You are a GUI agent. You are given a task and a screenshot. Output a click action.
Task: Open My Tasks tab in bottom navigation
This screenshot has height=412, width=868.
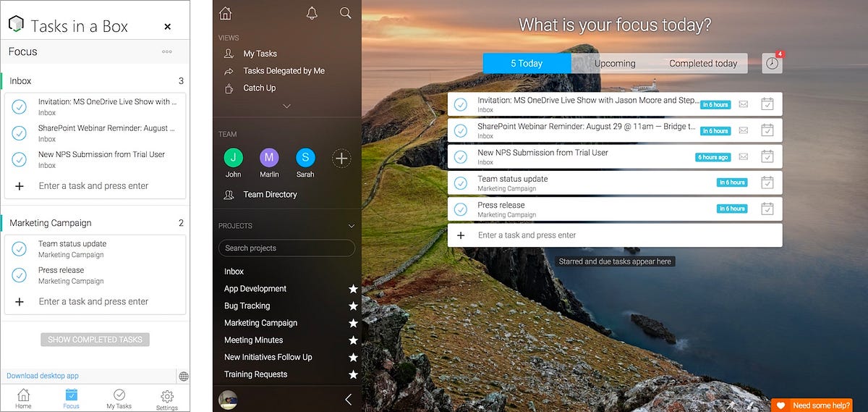pyautogui.click(x=119, y=398)
